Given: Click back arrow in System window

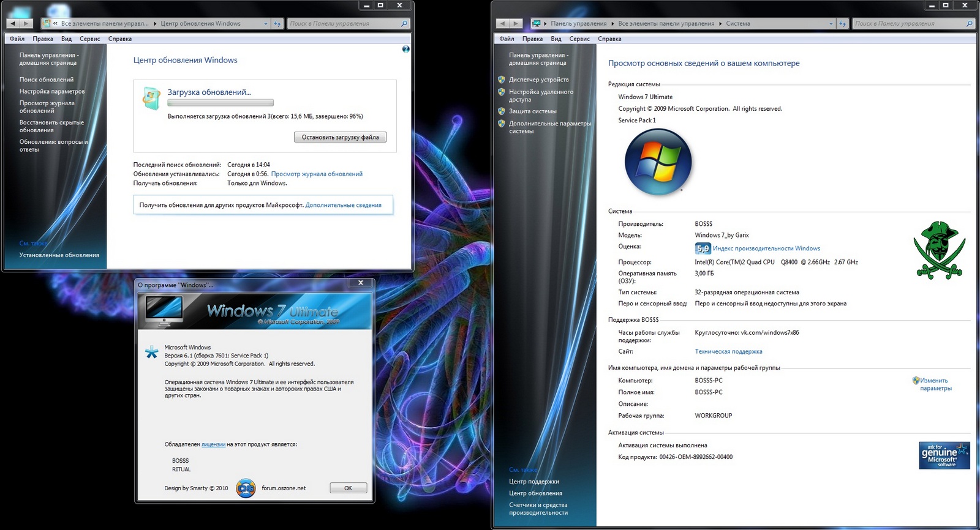Looking at the screenshot, I should point(503,23).
